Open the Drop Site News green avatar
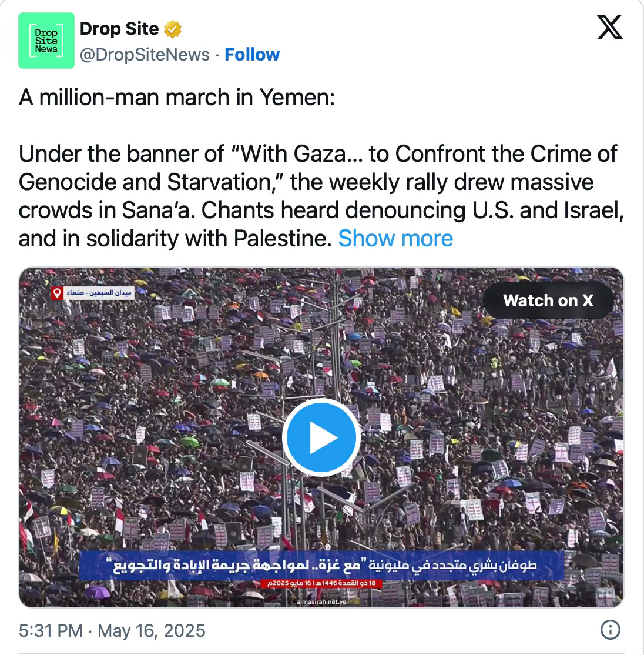This screenshot has width=644, height=655. point(46,41)
